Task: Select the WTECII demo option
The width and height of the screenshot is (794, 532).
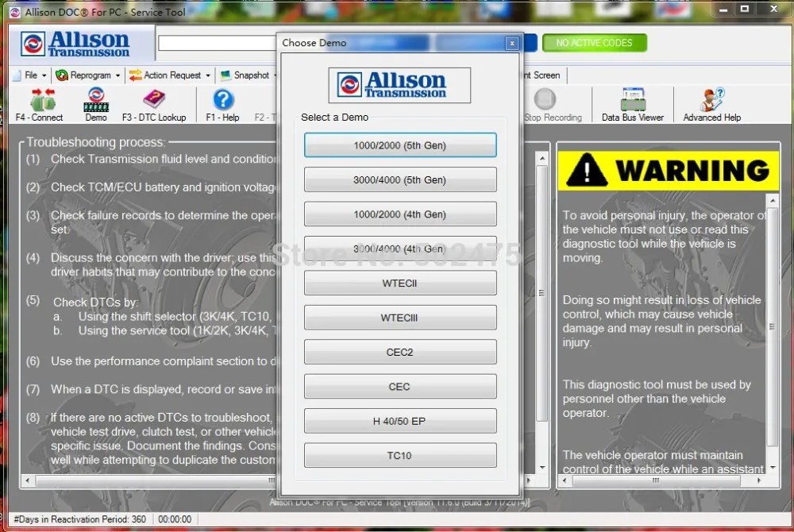Action: pyautogui.click(x=399, y=283)
